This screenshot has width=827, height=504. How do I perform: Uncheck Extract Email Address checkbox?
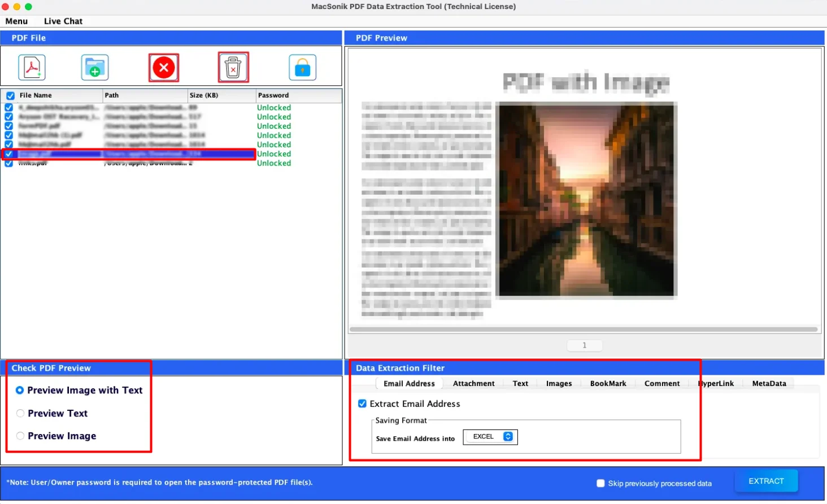tap(362, 404)
